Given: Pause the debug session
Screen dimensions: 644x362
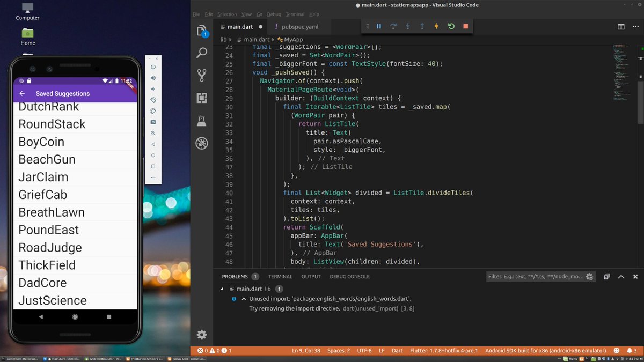Looking at the screenshot, I should click(379, 26).
